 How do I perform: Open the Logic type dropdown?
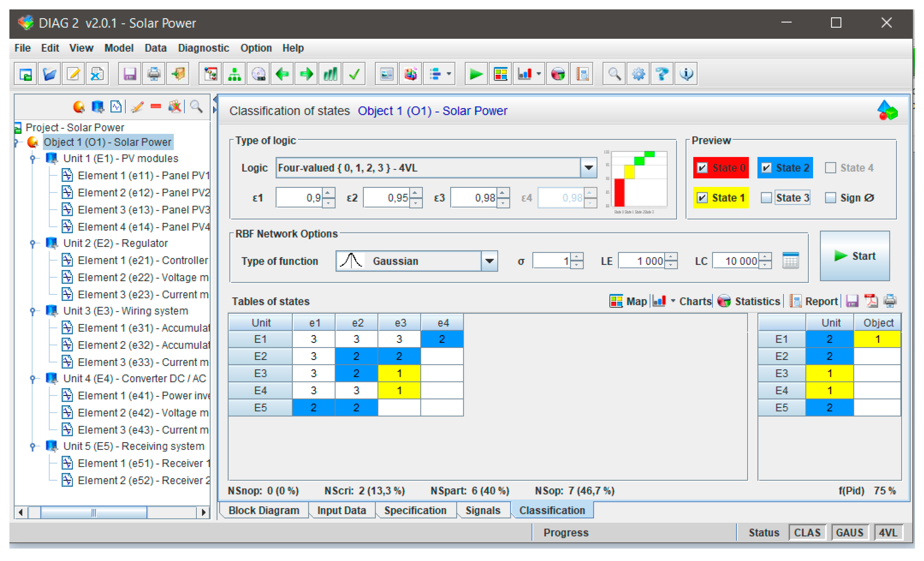588,168
